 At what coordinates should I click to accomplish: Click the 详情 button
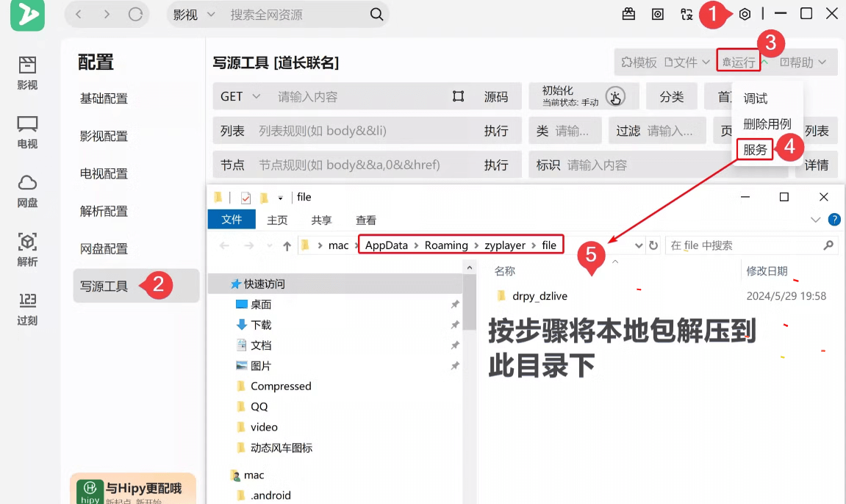coord(817,165)
